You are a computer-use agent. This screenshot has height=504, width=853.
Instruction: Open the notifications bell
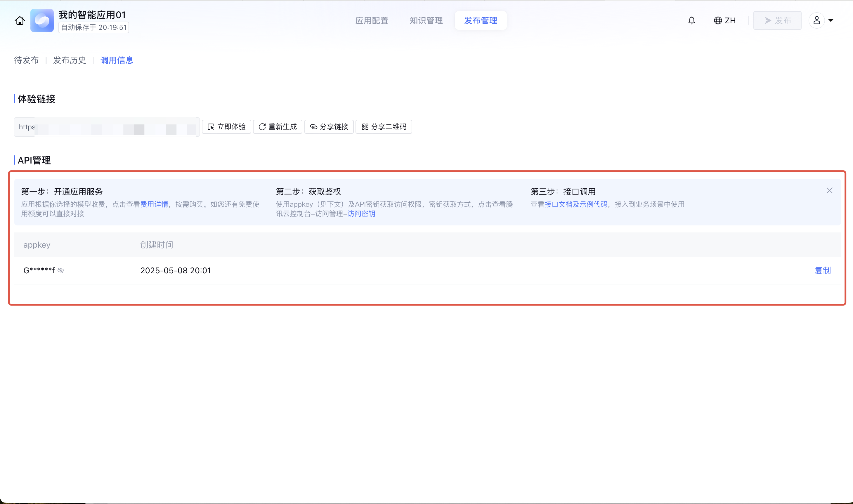coord(691,21)
